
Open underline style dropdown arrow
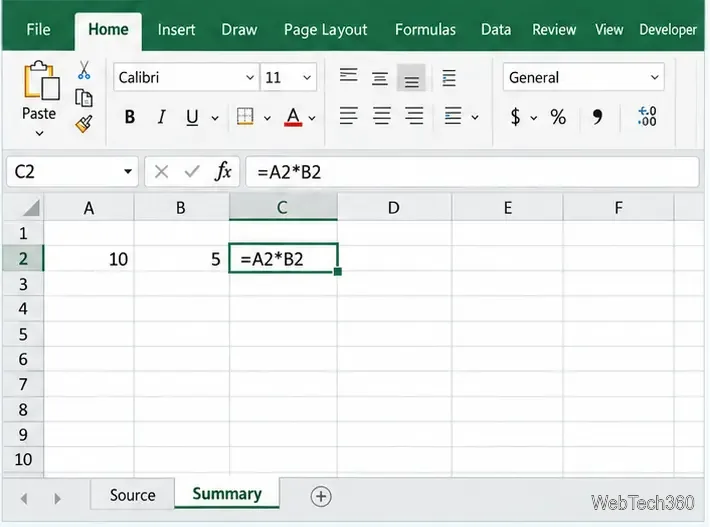coord(215,118)
